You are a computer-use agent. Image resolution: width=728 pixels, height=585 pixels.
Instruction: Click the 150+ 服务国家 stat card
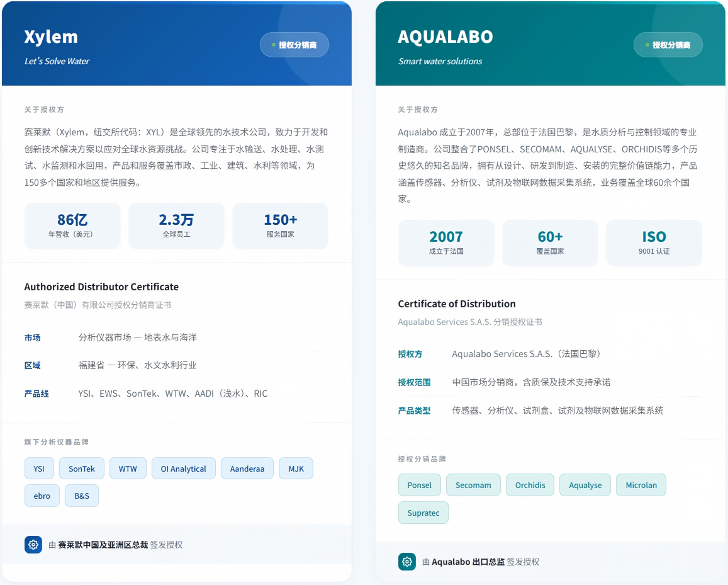pyautogui.click(x=280, y=225)
